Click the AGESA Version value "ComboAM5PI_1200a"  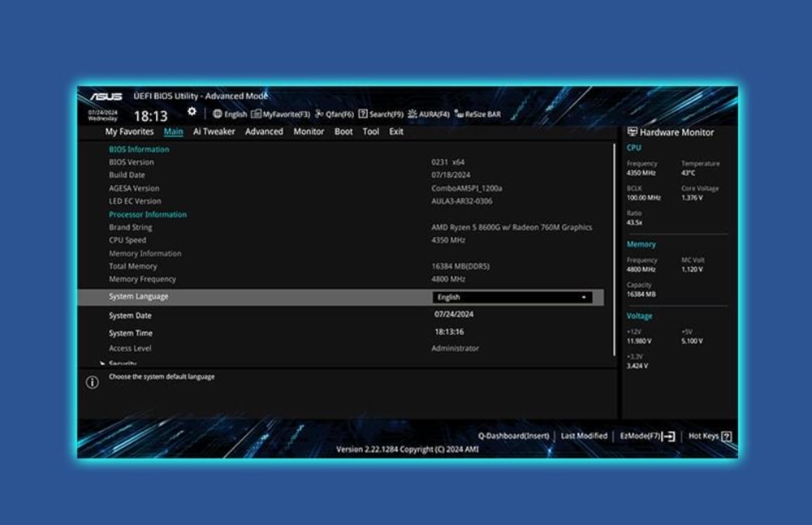tap(467, 188)
